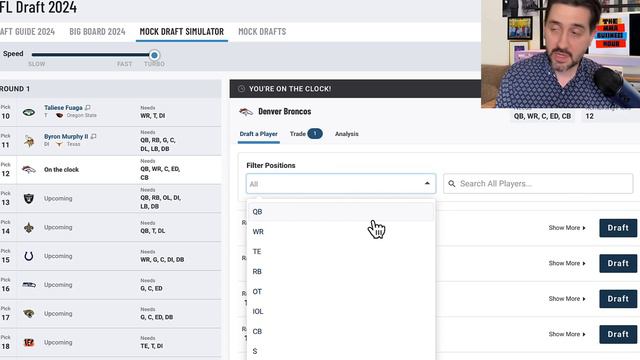Click the Seahawks logo at pick 16
The image size is (640, 360).
click(29, 285)
